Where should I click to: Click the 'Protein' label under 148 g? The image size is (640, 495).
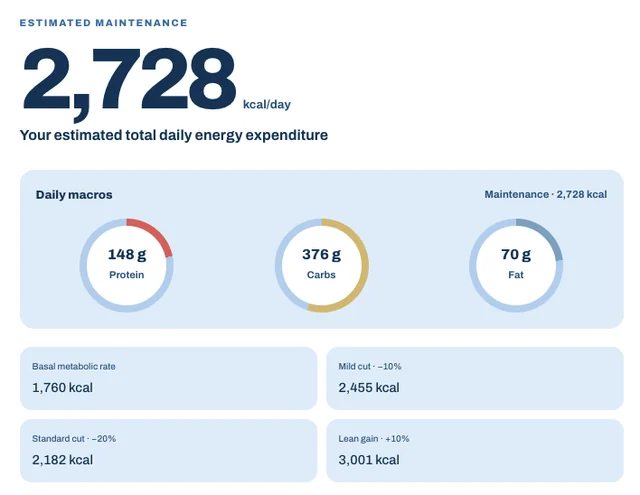tap(127, 275)
